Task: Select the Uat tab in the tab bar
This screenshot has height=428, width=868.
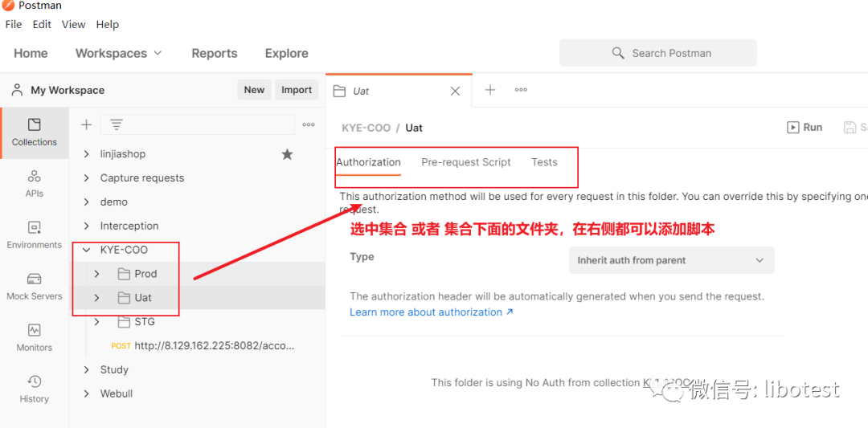Action: pos(399,92)
